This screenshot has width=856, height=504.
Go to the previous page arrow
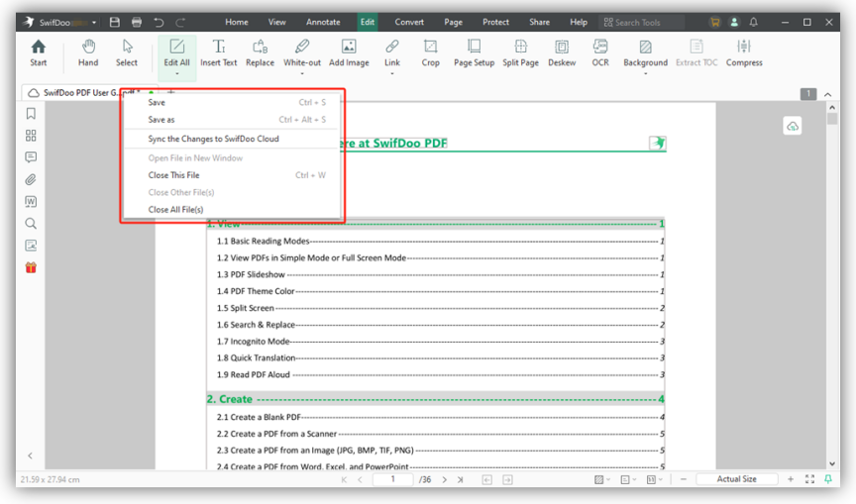tap(360, 479)
